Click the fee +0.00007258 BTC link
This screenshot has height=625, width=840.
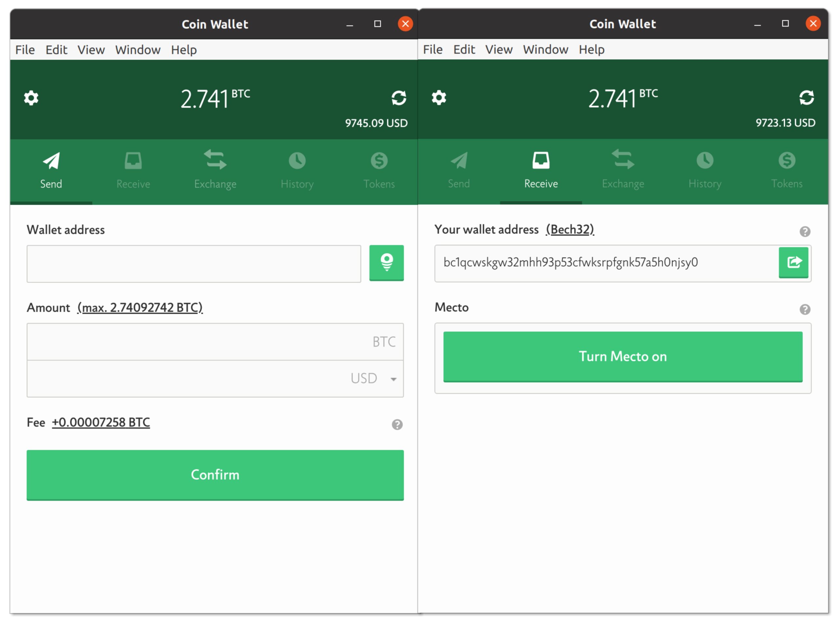[x=101, y=422]
